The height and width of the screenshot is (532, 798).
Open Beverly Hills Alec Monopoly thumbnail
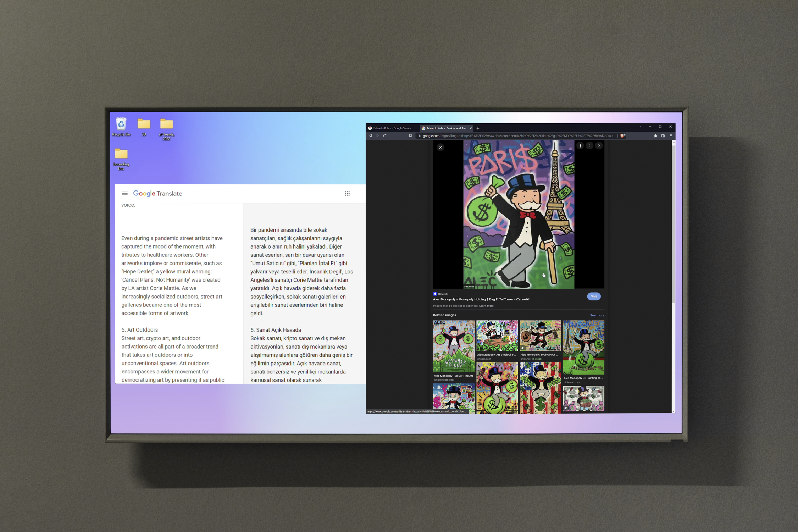click(454, 346)
